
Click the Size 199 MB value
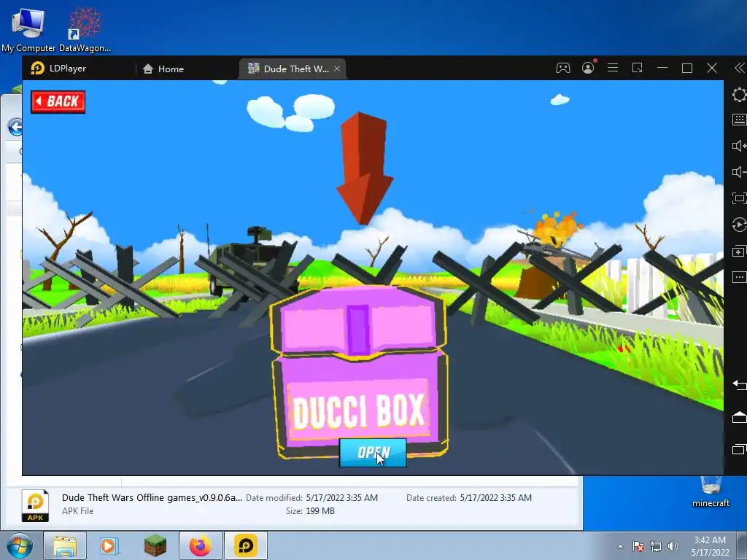[x=320, y=511]
